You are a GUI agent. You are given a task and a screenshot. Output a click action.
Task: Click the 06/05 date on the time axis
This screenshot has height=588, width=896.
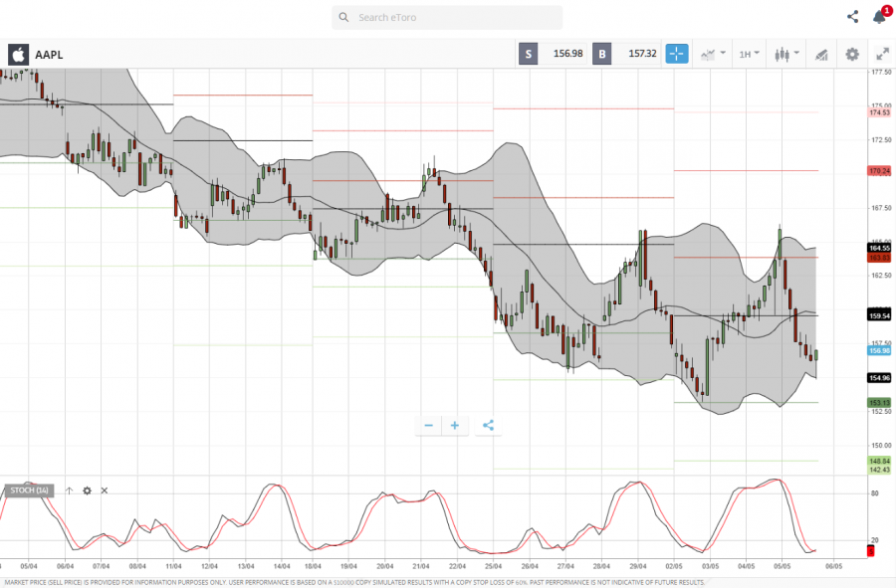(833, 566)
